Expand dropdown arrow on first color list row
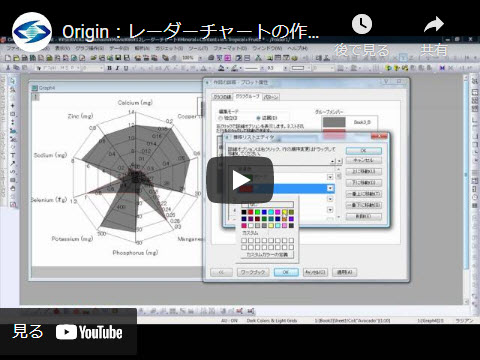This screenshot has width=480, height=360. click(x=330, y=177)
